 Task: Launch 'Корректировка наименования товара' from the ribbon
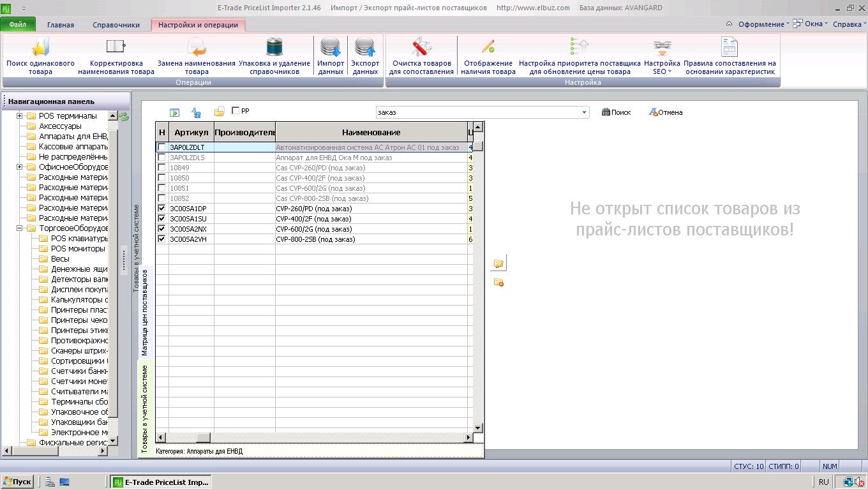[116, 56]
